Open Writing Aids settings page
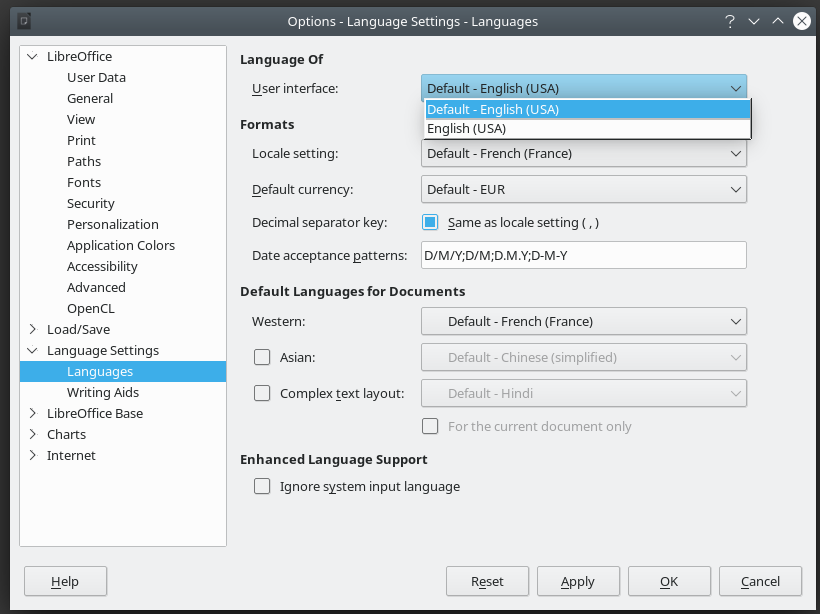 [x=103, y=392]
